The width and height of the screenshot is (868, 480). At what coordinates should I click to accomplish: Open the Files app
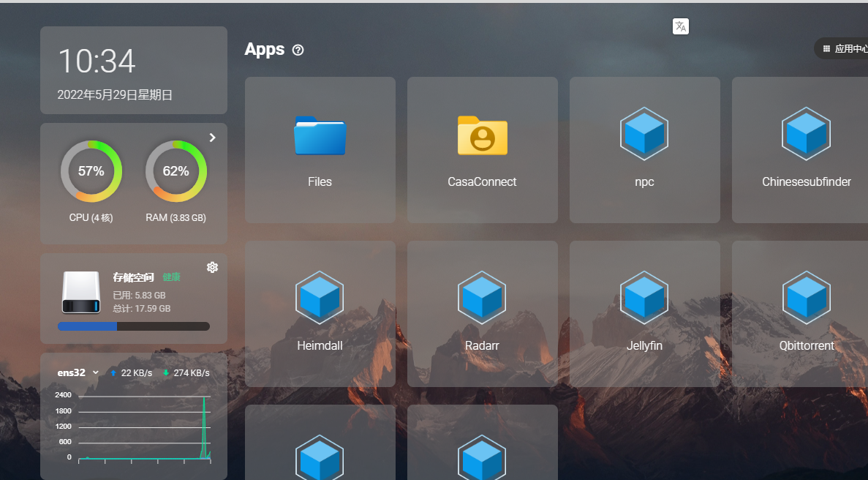320,150
